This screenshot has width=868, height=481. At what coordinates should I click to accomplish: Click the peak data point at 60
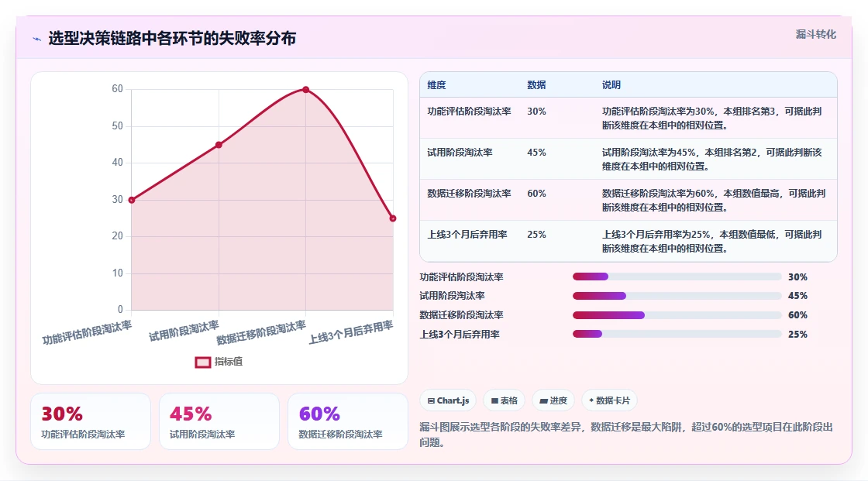(305, 89)
